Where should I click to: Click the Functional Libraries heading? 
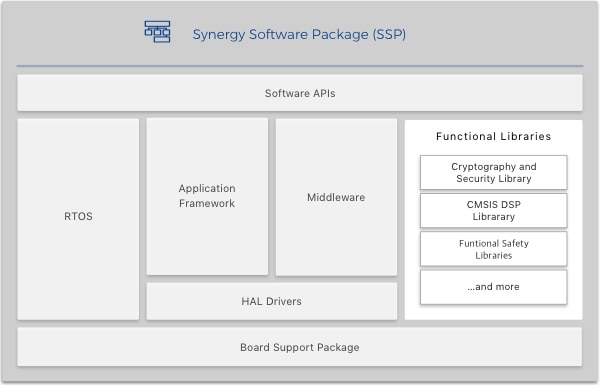point(494,136)
